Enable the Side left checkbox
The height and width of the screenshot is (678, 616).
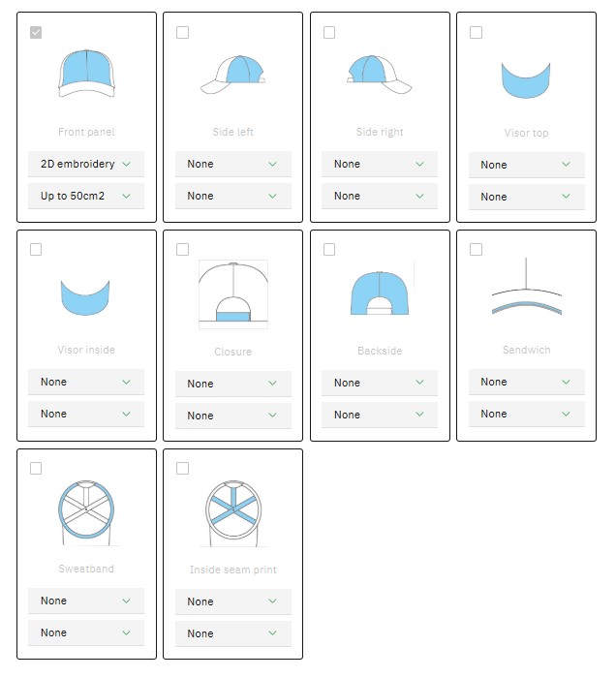pyautogui.click(x=182, y=33)
